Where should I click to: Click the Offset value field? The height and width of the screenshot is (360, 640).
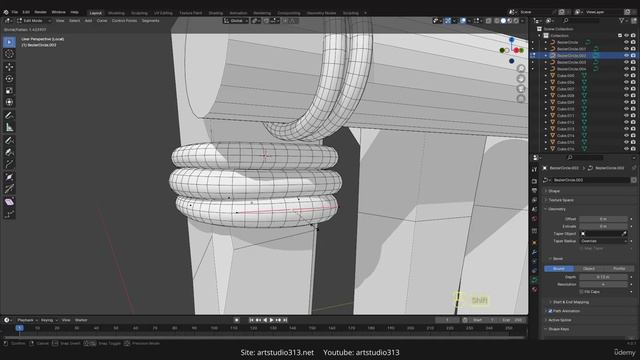(x=603, y=219)
